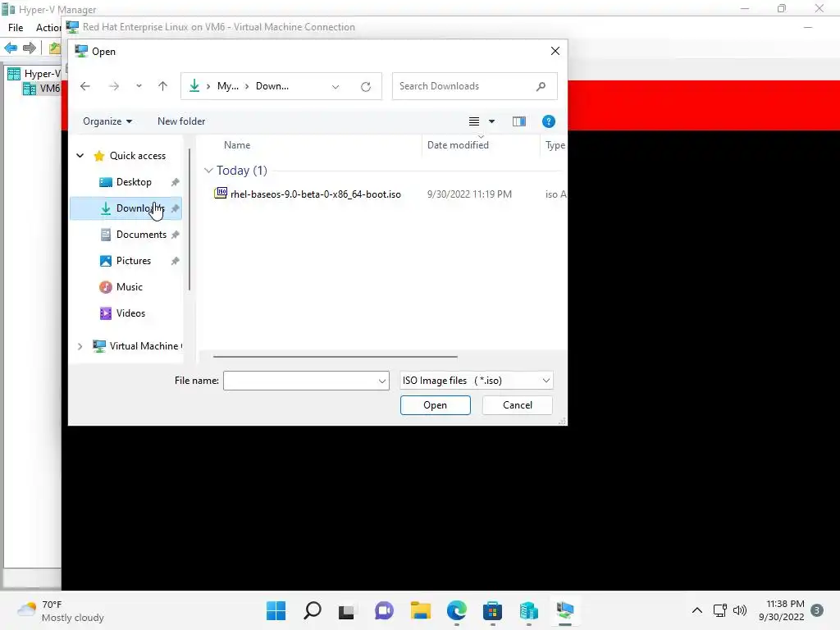Select Pictures in the sidebar
Image resolution: width=840 pixels, height=630 pixels.
[x=134, y=261]
